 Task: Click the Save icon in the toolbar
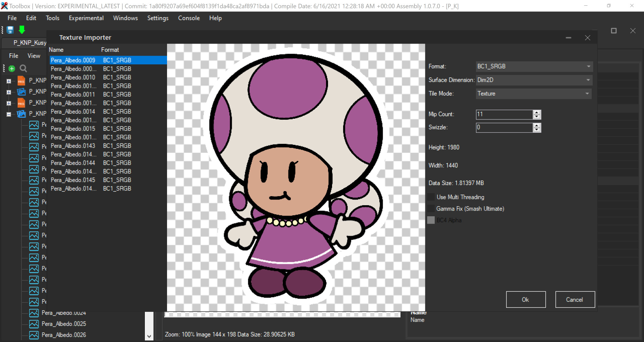click(x=10, y=30)
